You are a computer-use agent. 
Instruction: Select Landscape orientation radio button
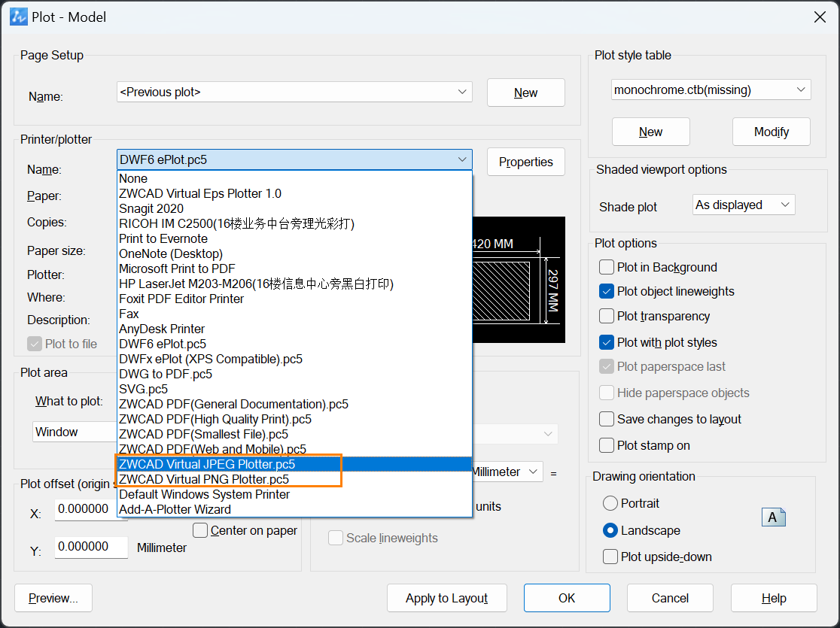pos(610,530)
